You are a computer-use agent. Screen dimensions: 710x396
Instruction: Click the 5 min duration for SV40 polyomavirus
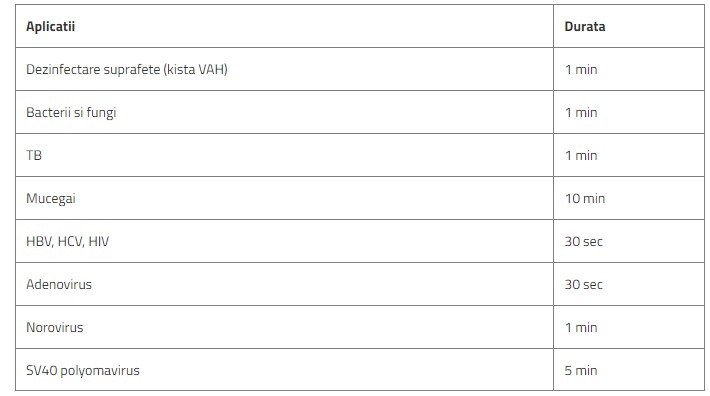click(x=581, y=370)
